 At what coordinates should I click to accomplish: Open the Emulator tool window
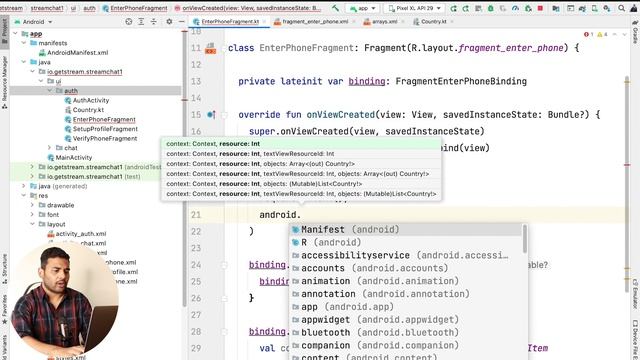coord(635,293)
